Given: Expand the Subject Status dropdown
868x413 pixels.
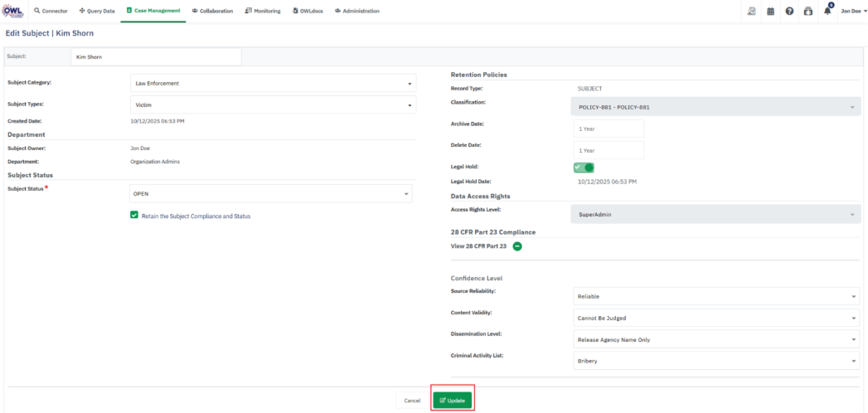Looking at the screenshot, I should coord(271,193).
